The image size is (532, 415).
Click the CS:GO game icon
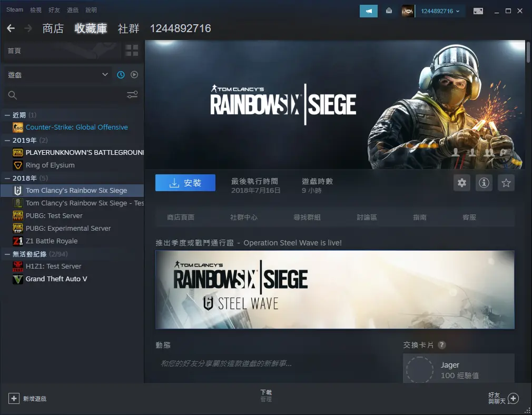[17, 127]
